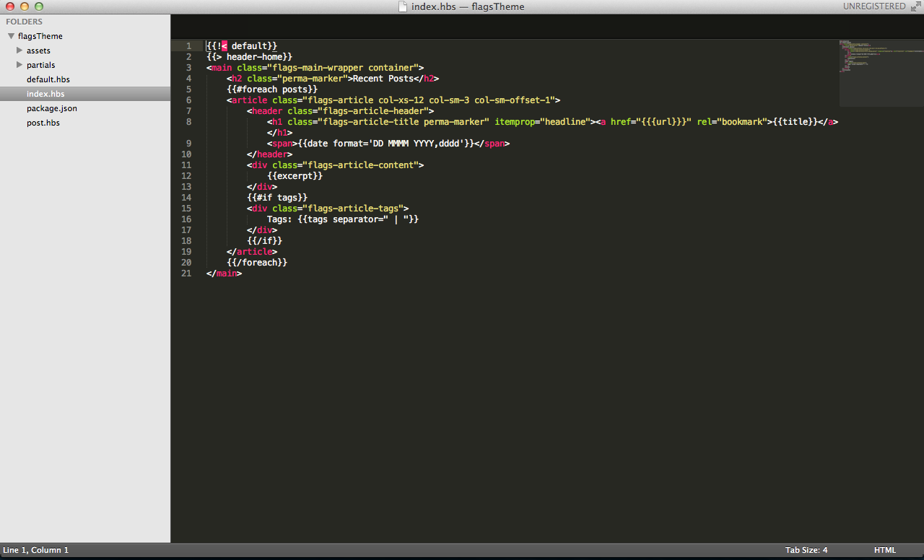Expand the assets folder arrow
The height and width of the screenshot is (560, 924).
coord(20,51)
